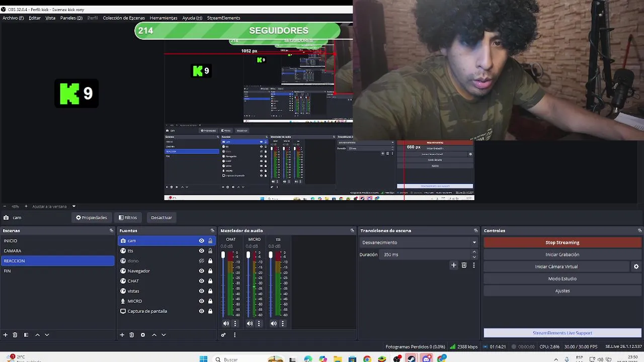Increase transition duration with up arrow
The height and width of the screenshot is (362, 644).
point(474,252)
